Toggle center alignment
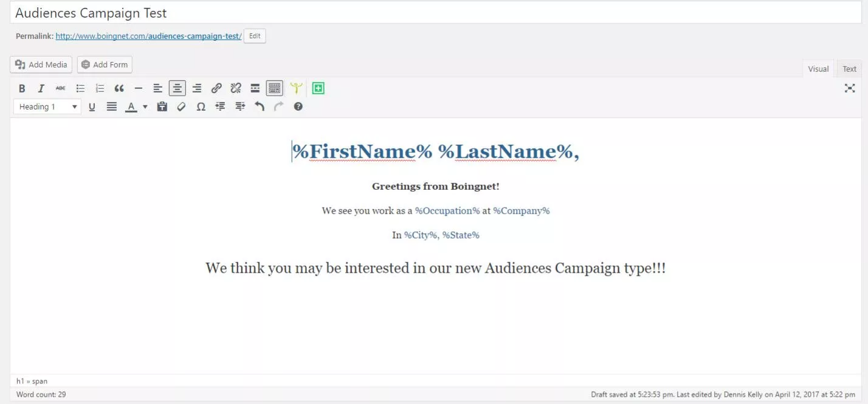The height and width of the screenshot is (404, 868). click(x=177, y=89)
